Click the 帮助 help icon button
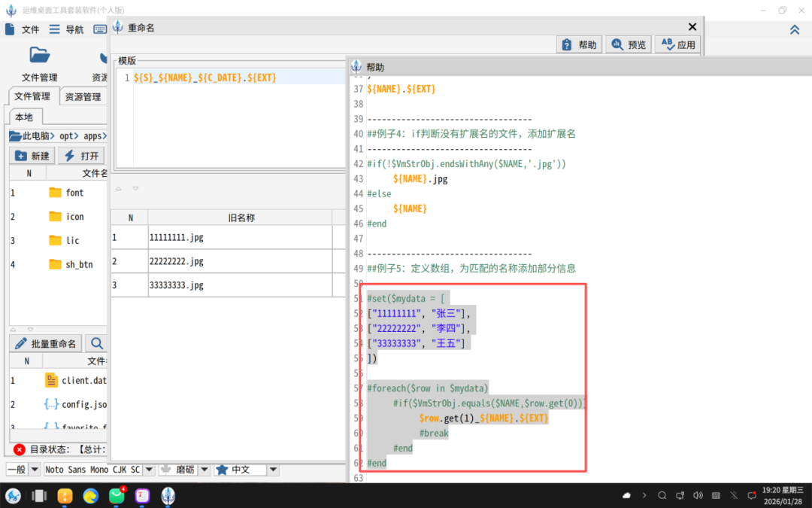The image size is (812, 508). [x=578, y=45]
